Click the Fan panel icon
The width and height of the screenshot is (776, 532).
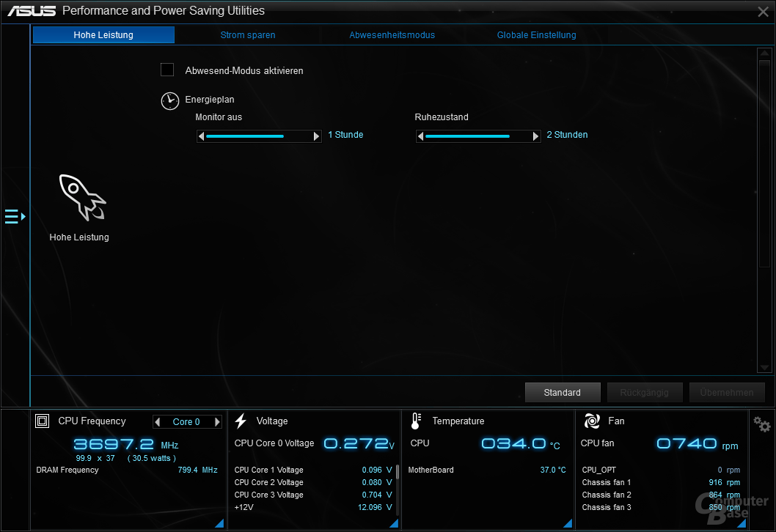pos(592,421)
